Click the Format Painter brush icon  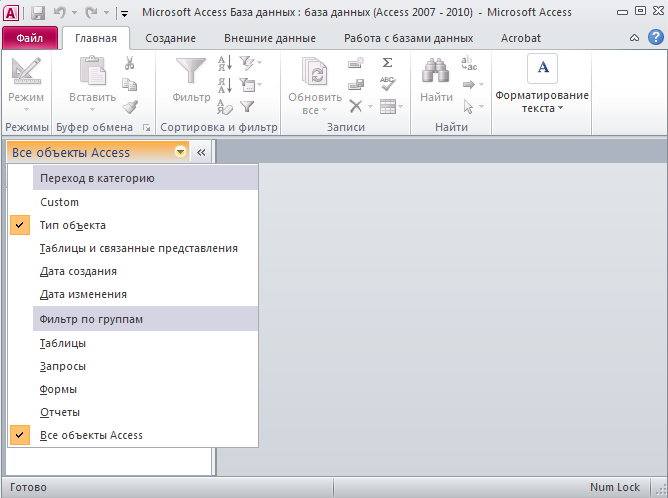130,107
